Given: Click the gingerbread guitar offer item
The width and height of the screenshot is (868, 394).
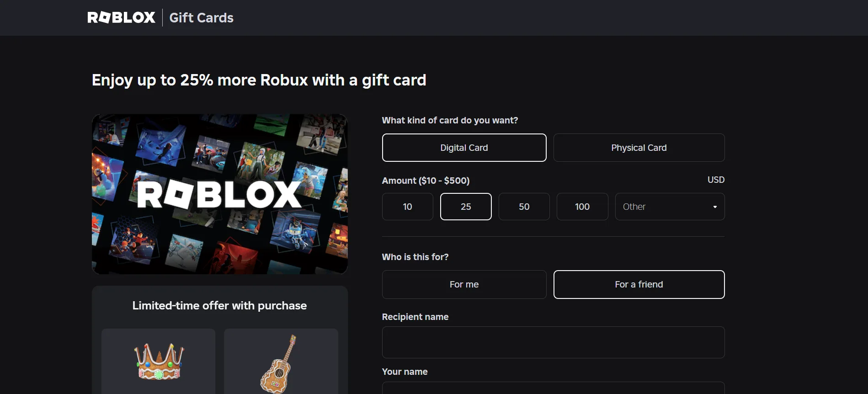Looking at the screenshot, I should coord(280,363).
